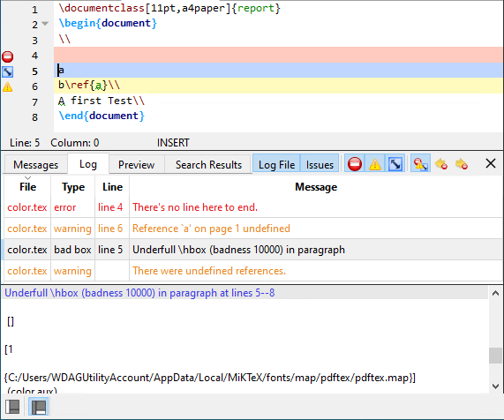The height and width of the screenshot is (420, 504).
Task: Toggle the highlighted bottom panel icon
Action: pyautogui.click(x=39, y=407)
